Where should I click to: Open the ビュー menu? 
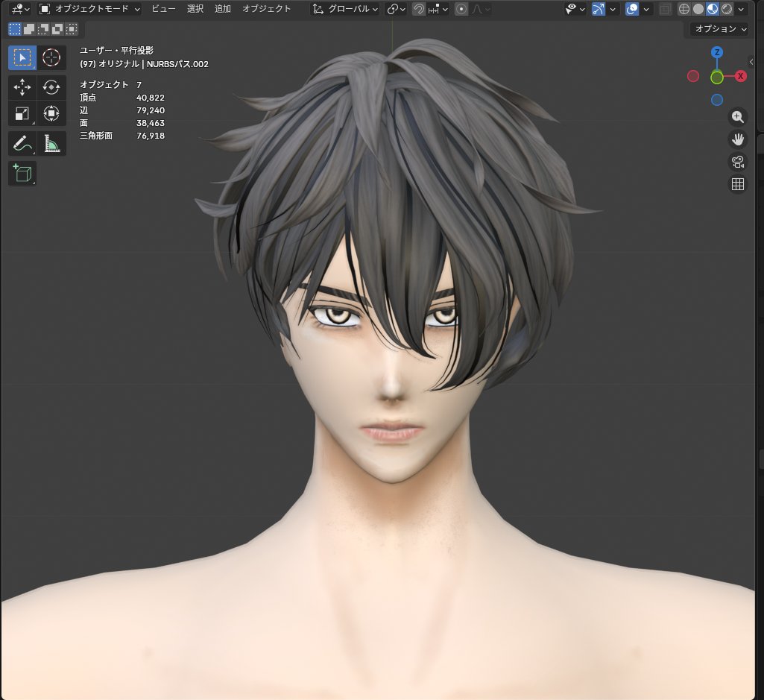click(163, 9)
